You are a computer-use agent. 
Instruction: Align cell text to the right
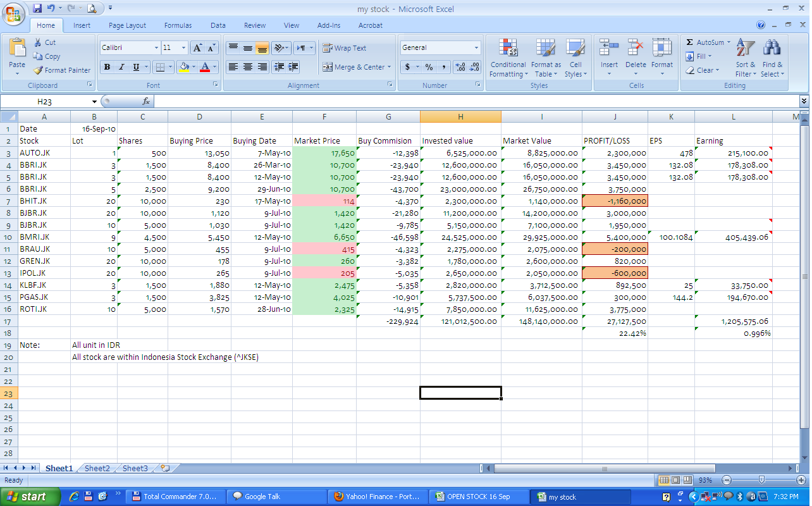pos(262,67)
